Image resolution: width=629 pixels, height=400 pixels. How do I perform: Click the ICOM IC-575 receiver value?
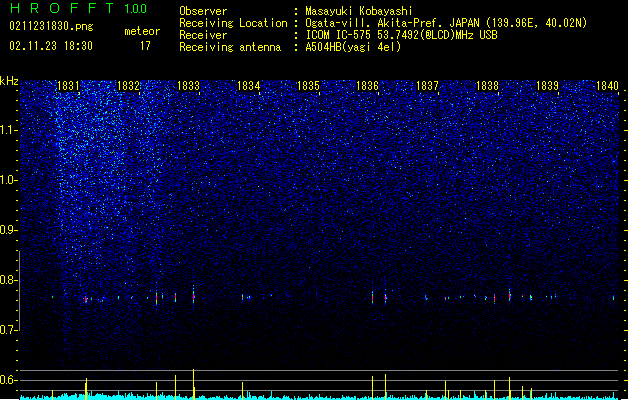[401, 35]
